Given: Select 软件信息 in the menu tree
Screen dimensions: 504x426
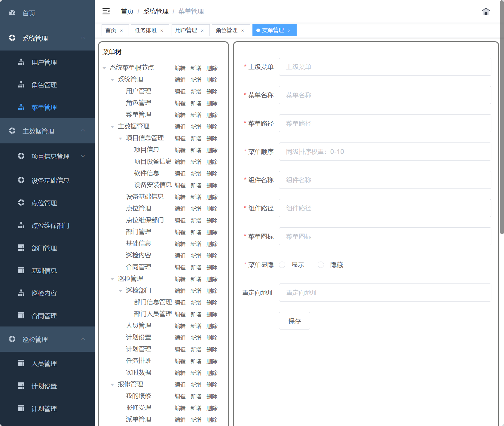Looking at the screenshot, I should (x=146, y=173).
